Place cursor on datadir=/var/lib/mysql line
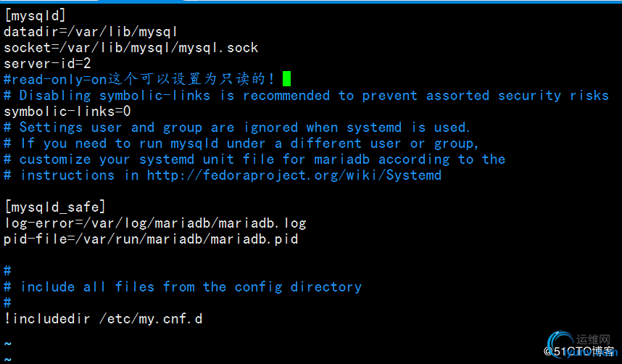Viewport: 622px width, 364px height. click(x=91, y=32)
